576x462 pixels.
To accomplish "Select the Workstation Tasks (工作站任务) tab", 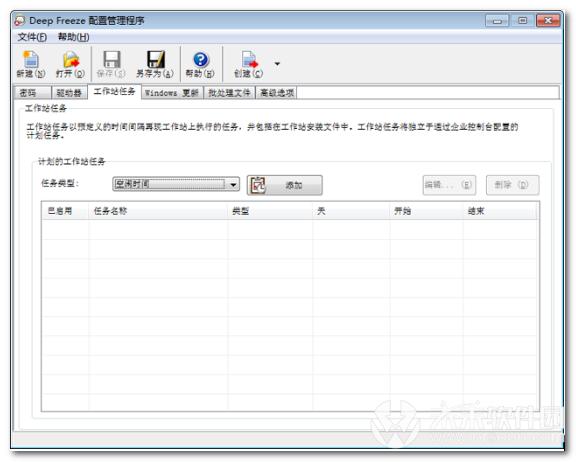I will pos(114,91).
